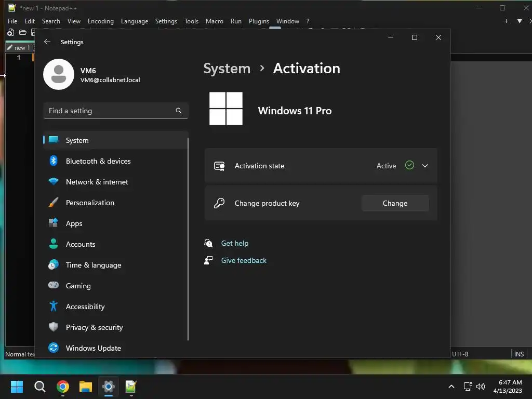
Task: Click the Privacy & security shield icon
Action: [x=54, y=327]
